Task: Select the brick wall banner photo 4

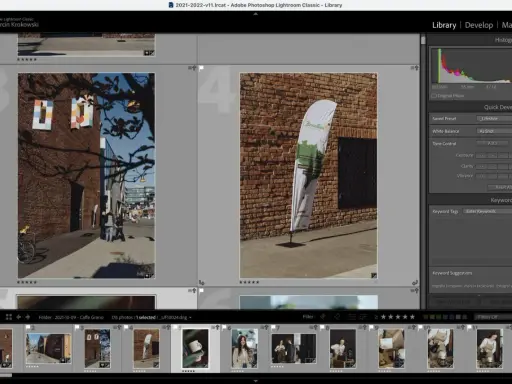Action: [308, 176]
